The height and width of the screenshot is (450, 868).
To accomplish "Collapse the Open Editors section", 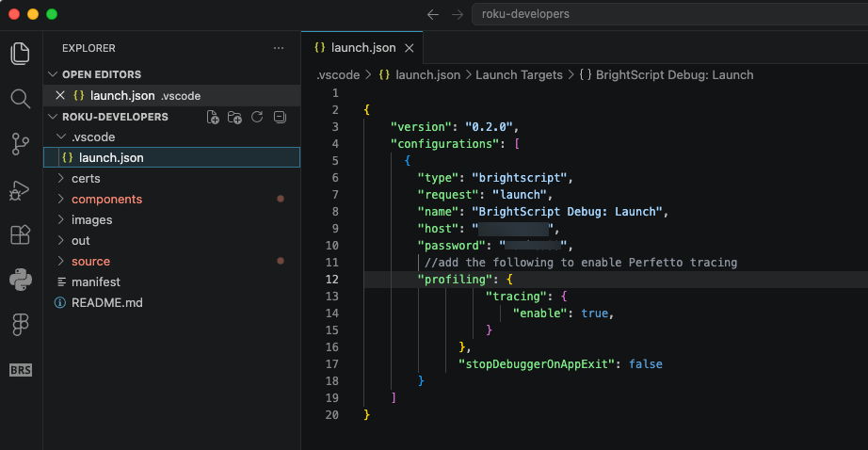I will (102, 74).
